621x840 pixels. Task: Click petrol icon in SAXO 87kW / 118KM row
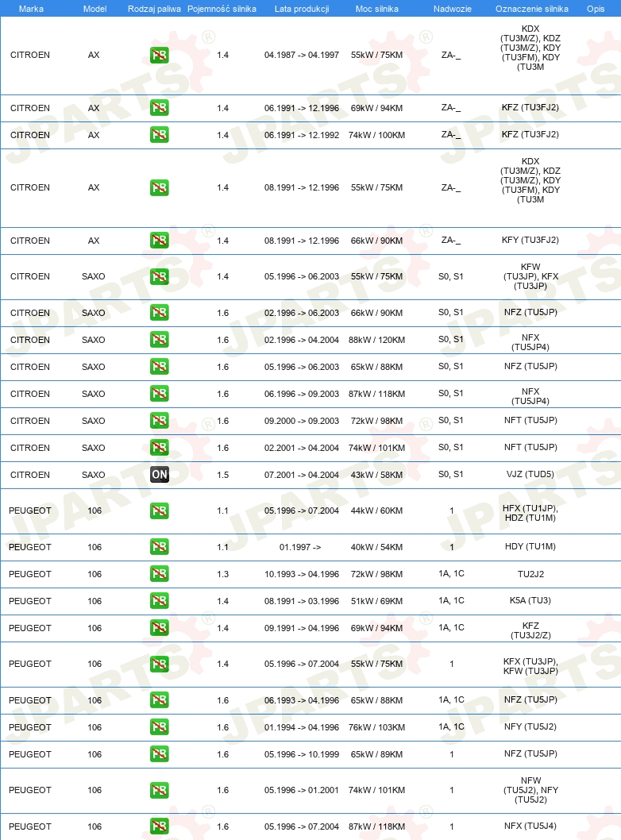pyautogui.click(x=159, y=393)
